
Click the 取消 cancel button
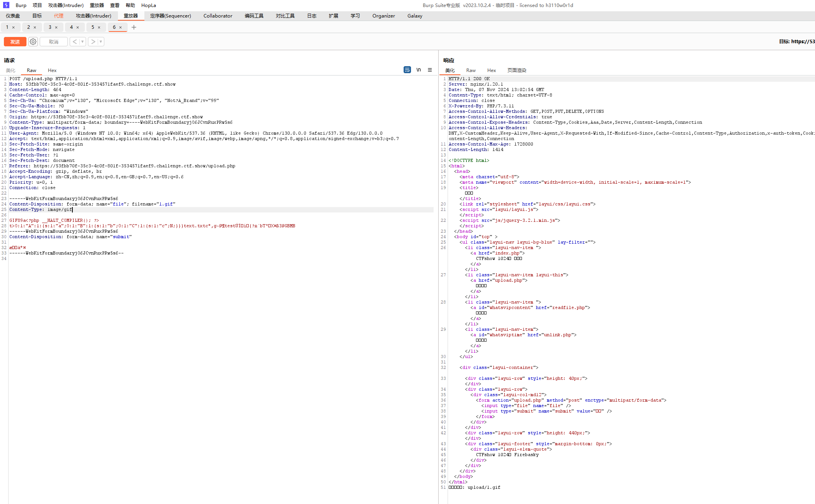[x=54, y=42]
